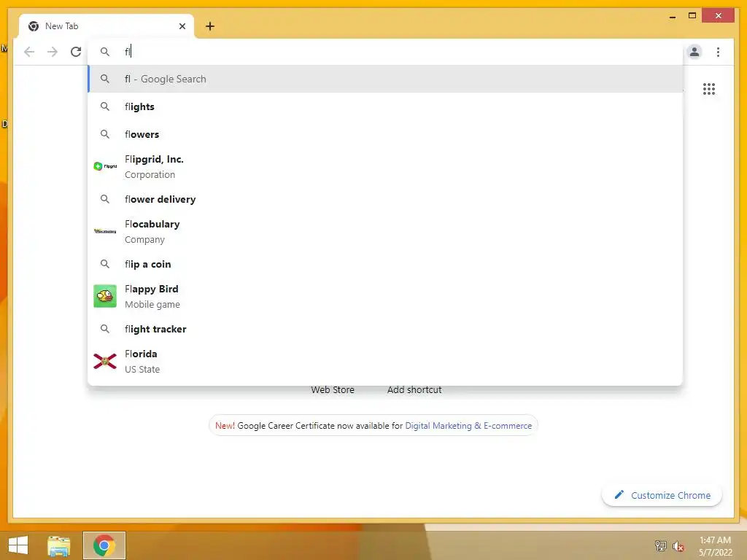Pick the Flappy Bird mobile game suggestion
Viewport: 747px width, 560px height.
click(x=385, y=296)
